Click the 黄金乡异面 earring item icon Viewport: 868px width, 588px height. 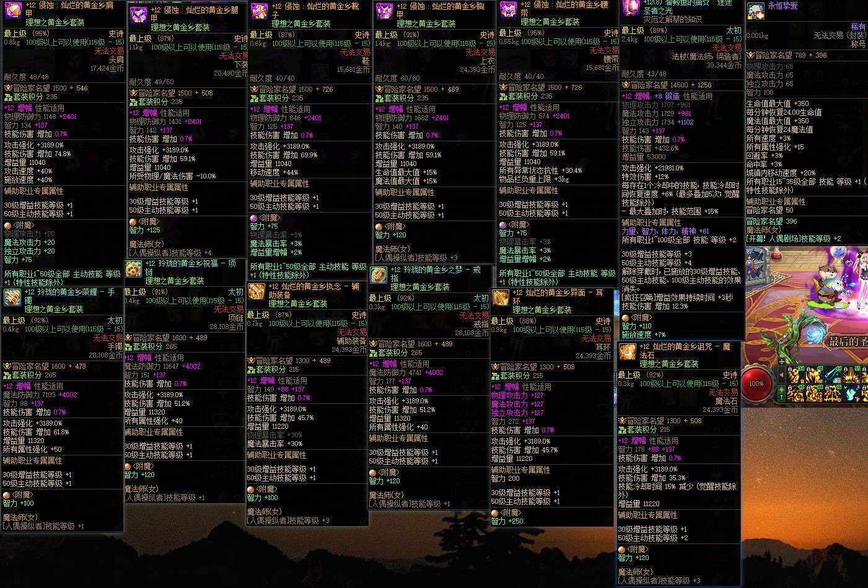501,298
